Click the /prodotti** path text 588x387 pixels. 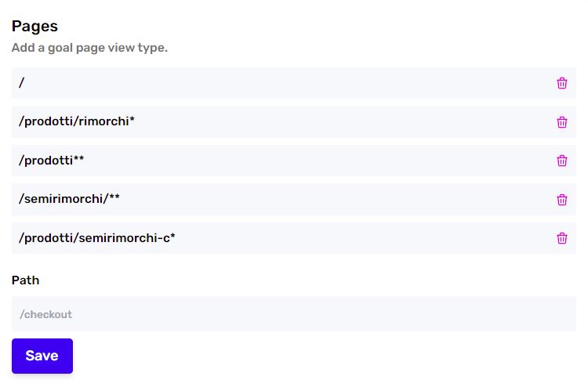(52, 161)
